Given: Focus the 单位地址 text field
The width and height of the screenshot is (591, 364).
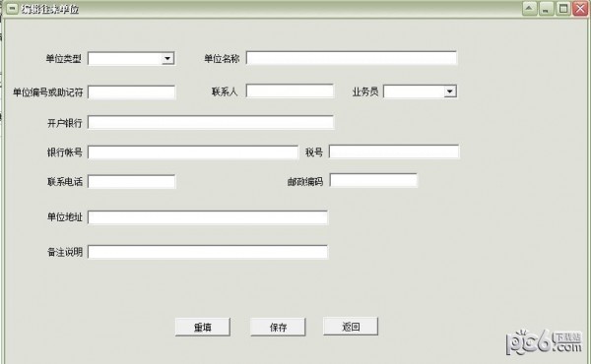Looking at the screenshot, I should coord(208,217).
